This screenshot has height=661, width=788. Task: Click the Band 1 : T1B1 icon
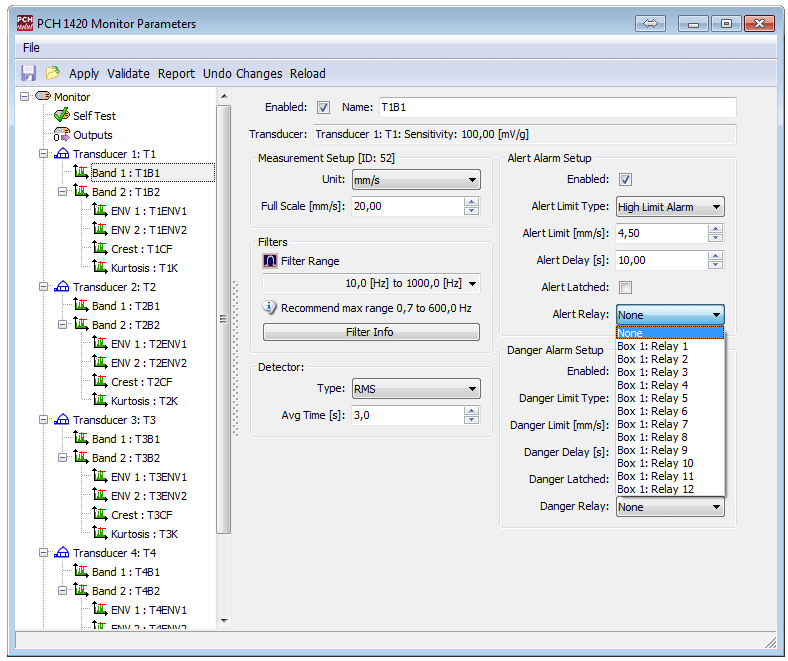(x=81, y=172)
